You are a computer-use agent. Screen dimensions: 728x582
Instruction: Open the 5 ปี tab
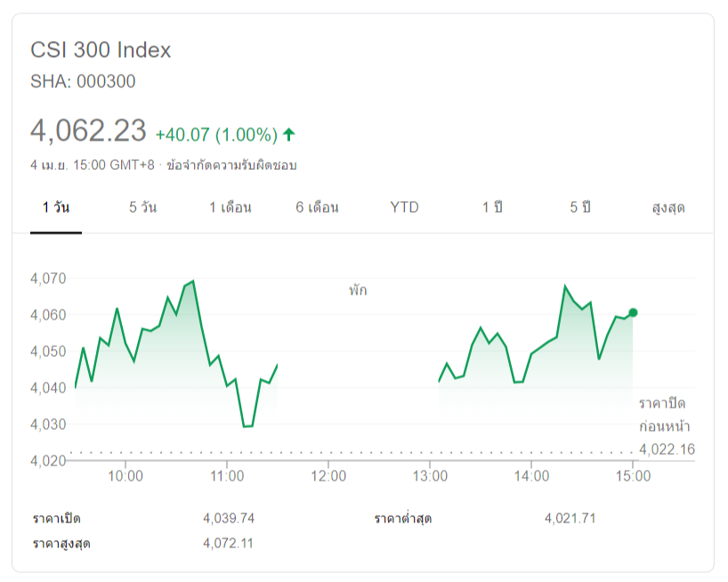(580, 207)
